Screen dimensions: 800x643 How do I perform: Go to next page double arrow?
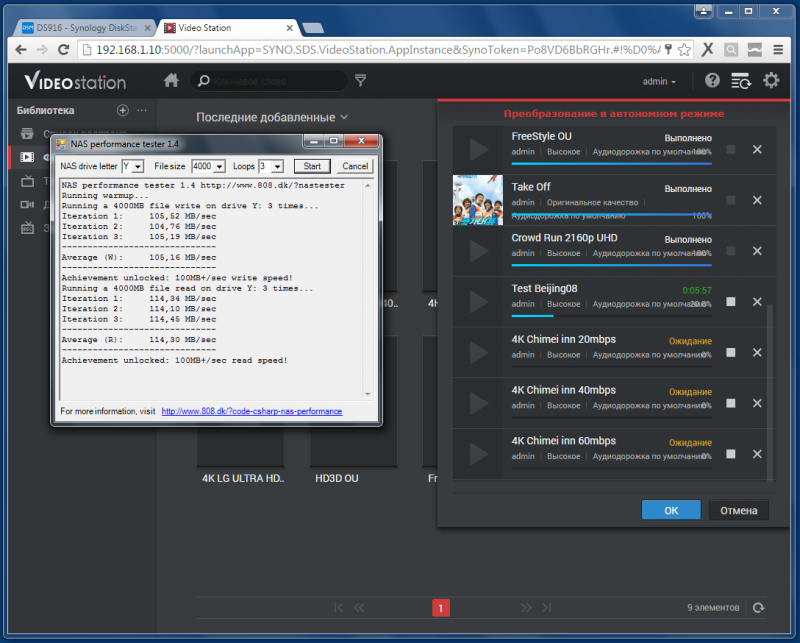(x=526, y=607)
